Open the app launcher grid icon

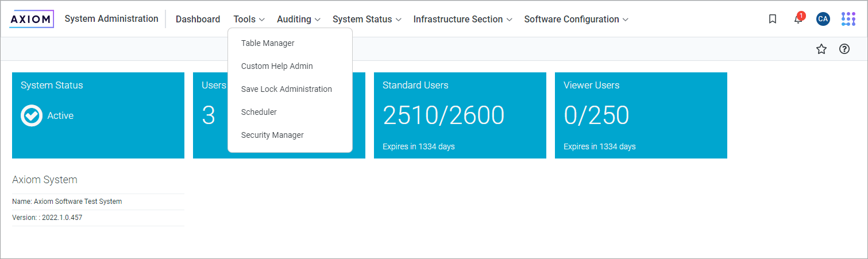click(x=848, y=19)
